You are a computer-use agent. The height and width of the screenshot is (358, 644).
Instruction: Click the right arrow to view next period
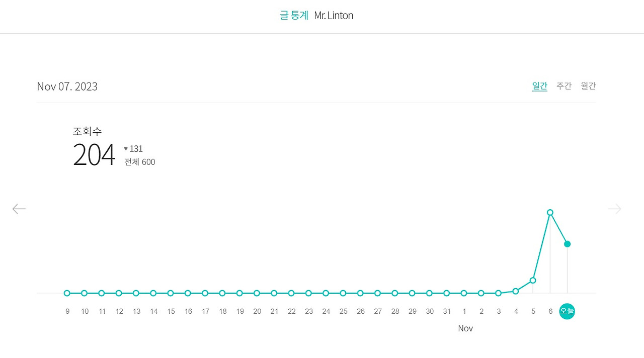click(x=614, y=209)
